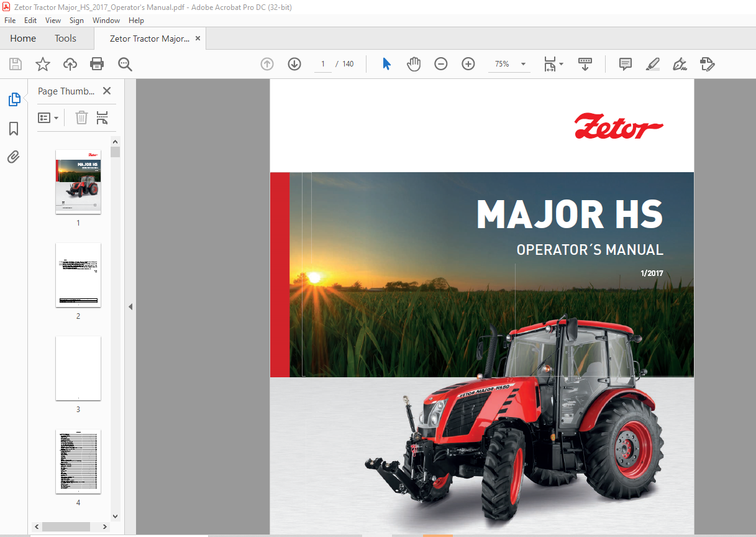The height and width of the screenshot is (537, 756).
Task: Click the thumbnails vertical scrollbar thumb
Action: point(115,152)
